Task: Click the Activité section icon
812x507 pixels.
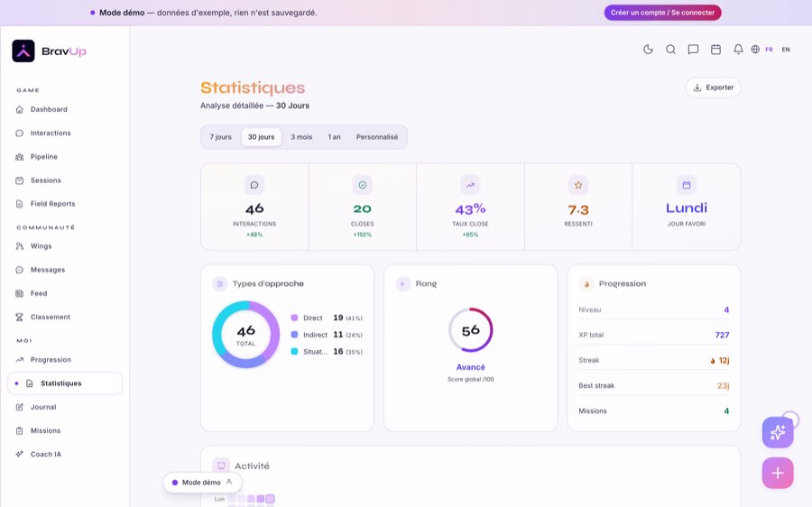Action: click(221, 466)
